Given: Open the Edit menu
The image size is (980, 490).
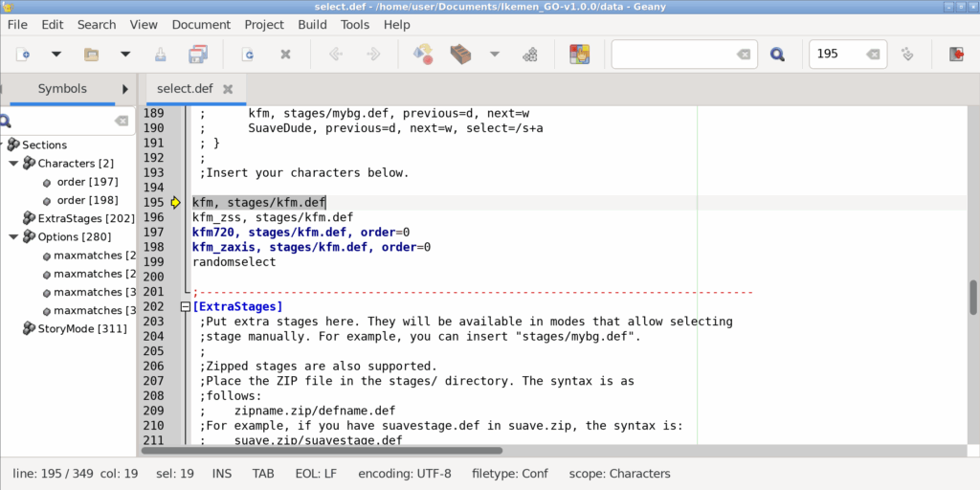Looking at the screenshot, I should click(x=53, y=24).
